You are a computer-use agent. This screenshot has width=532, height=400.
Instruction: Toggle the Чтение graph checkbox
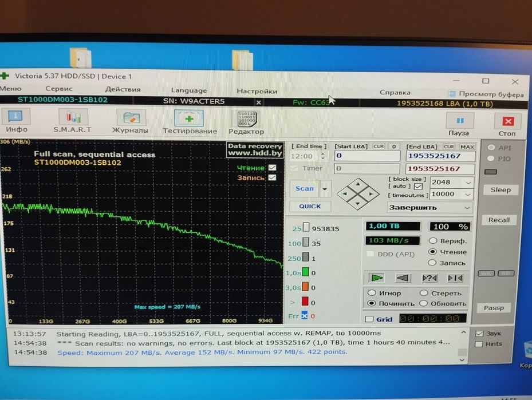pyautogui.click(x=272, y=168)
